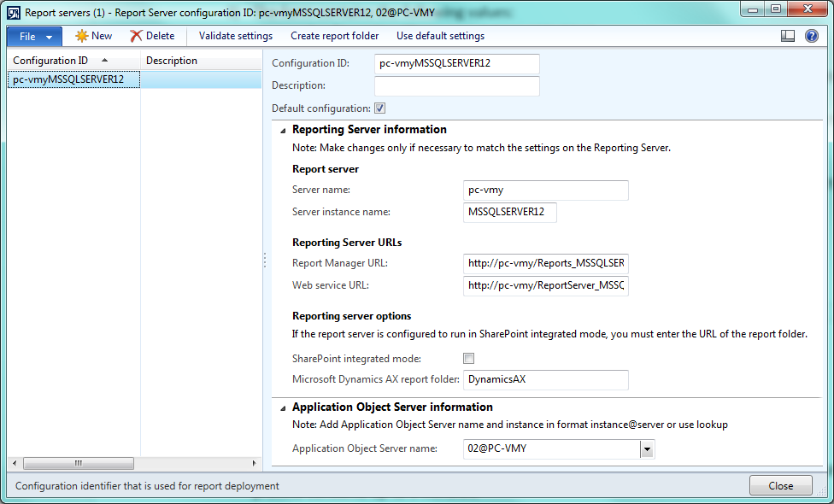The image size is (834, 504).
Task: Select the pc-vmyMSSQLSERVER12 row in the grid
Action: click(x=134, y=79)
